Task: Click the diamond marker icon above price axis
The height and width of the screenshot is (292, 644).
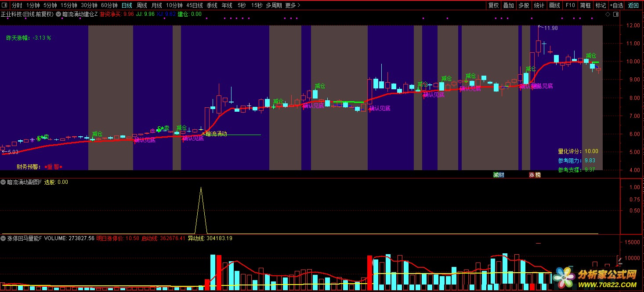Action: point(608,14)
